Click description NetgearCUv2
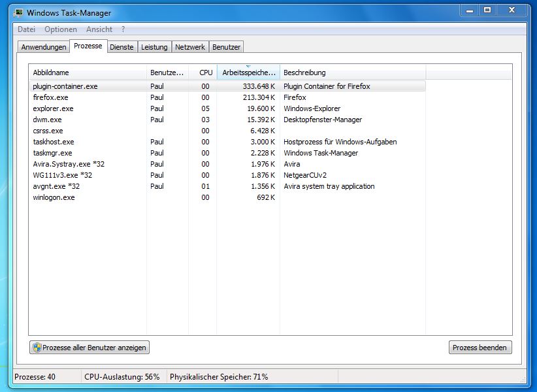This screenshot has width=537, height=392. tap(305, 175)
